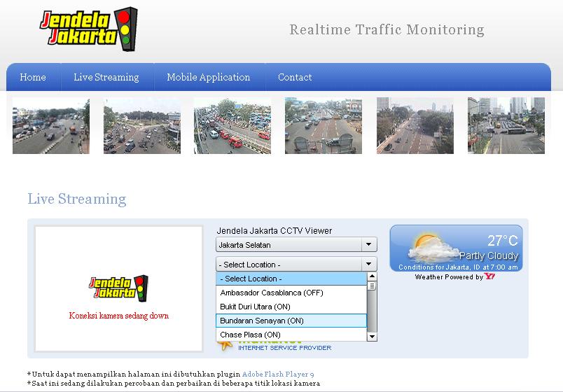
Task: Select Ambasador Casablanca (OFF) from the list
Action: tap(291, 293)
